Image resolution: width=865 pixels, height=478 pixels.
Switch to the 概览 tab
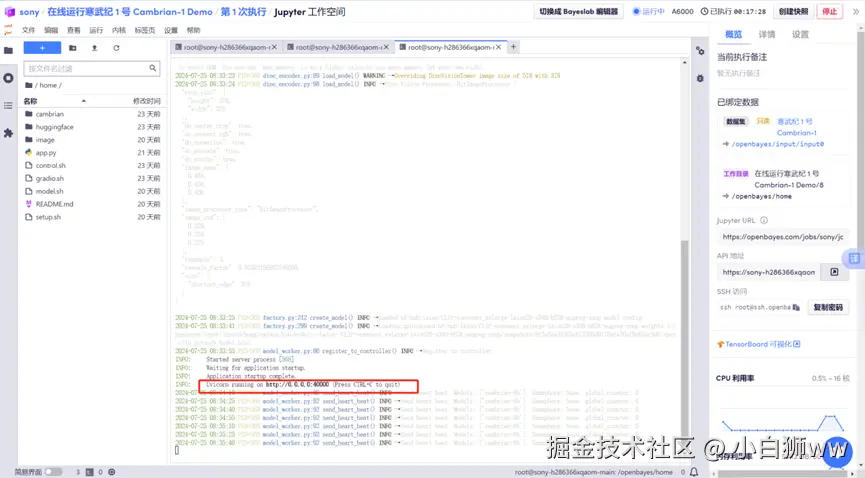pyautogui.click(x=733, y=34)
